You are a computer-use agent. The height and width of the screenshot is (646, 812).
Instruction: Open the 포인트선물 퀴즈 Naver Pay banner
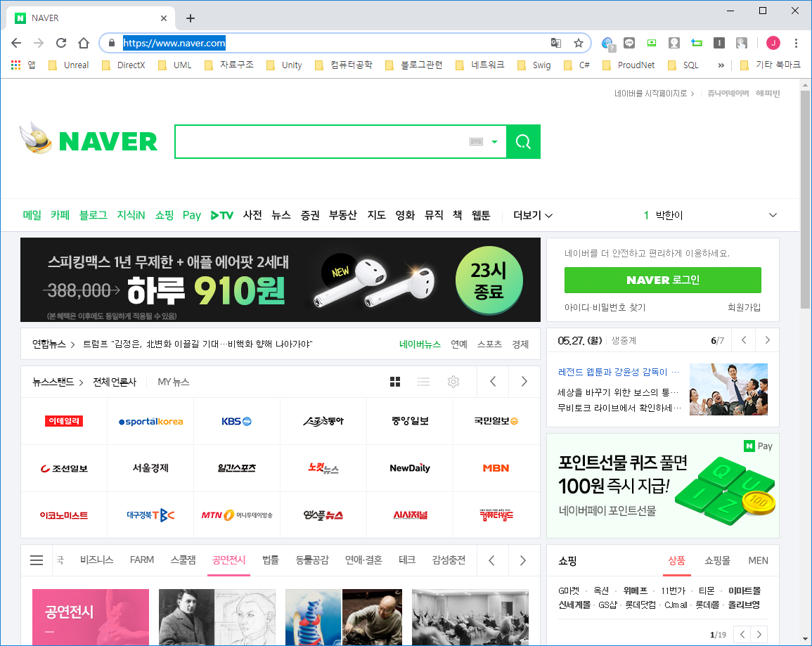tap(662, 486)
